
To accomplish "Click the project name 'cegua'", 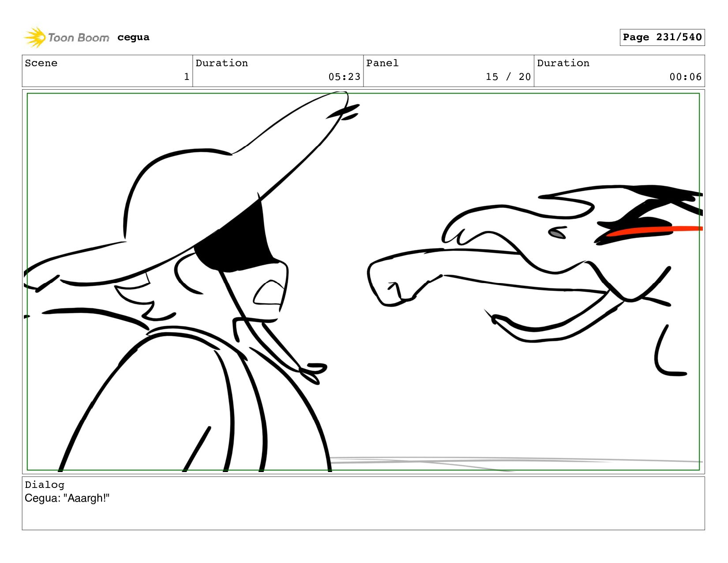I will click(133, 38).
